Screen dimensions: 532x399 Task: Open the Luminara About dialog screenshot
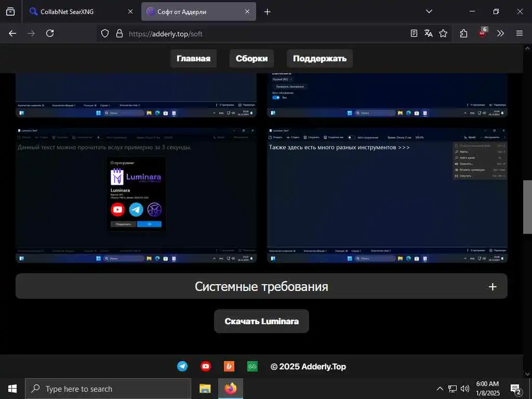pyautogui.click(x=136, y=195)
